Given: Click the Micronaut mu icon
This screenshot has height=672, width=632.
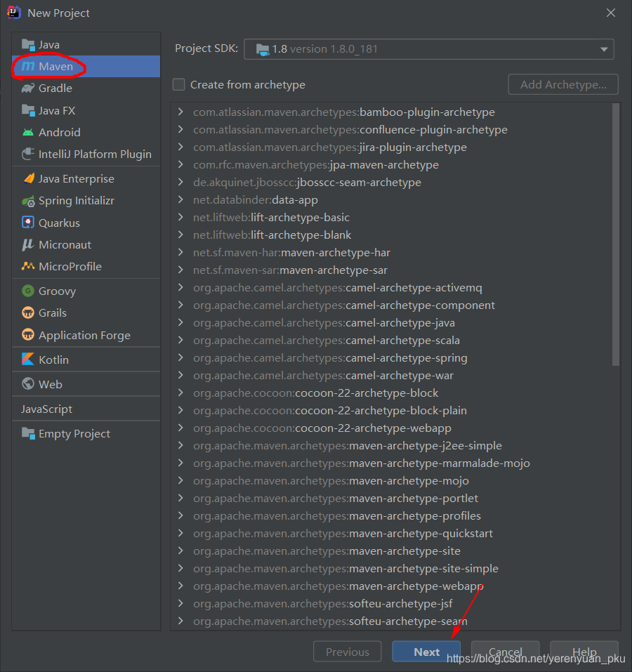Looking at the screenshot, I should pyautogui.click(x=28, y=244).
